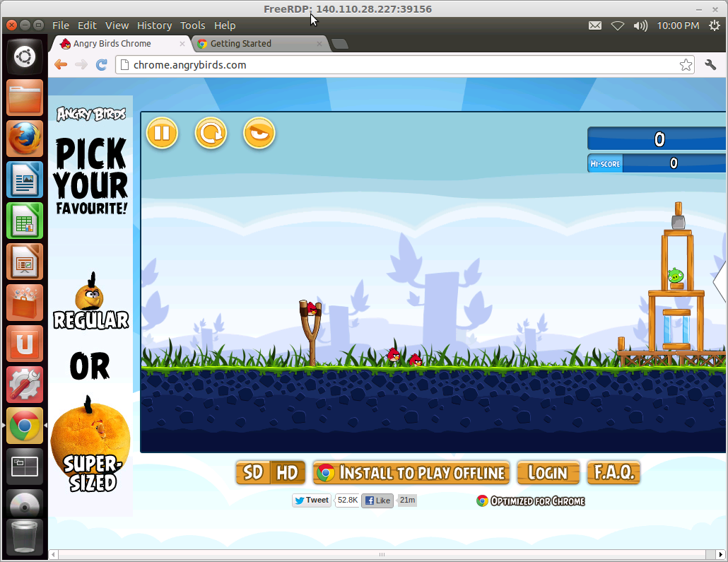728x562 pixels.
Task: Select the red bird on the slingshot
Action: (x=312, y=309)
